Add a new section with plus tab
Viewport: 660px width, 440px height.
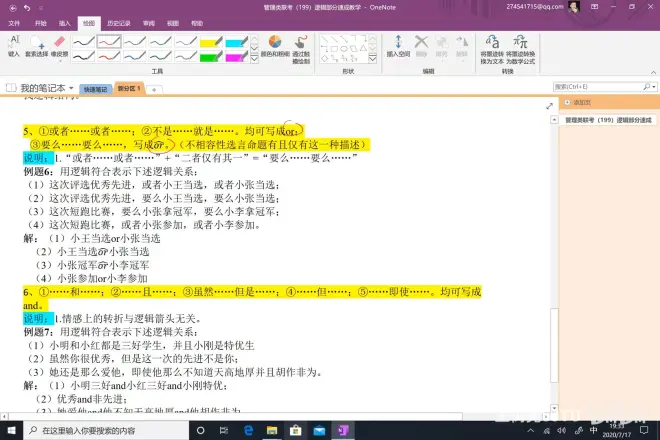[153, 89]
